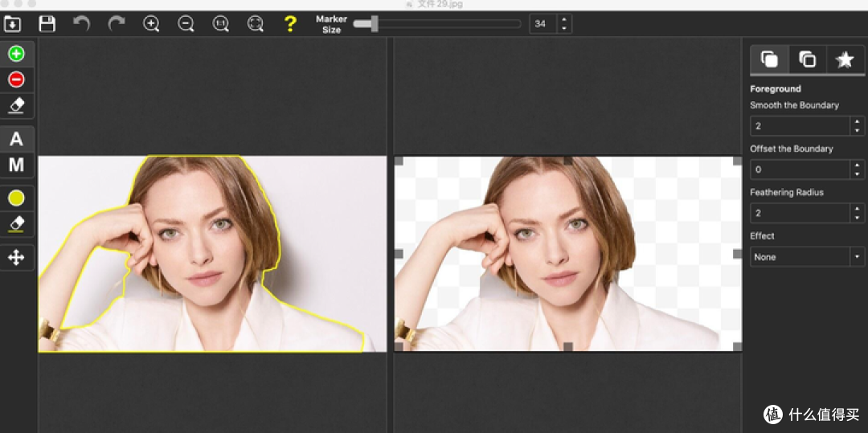Open an image file from the toolbar
Image resolution: width=868 pixels, height=433 pixels.
(x=12, y=24)
